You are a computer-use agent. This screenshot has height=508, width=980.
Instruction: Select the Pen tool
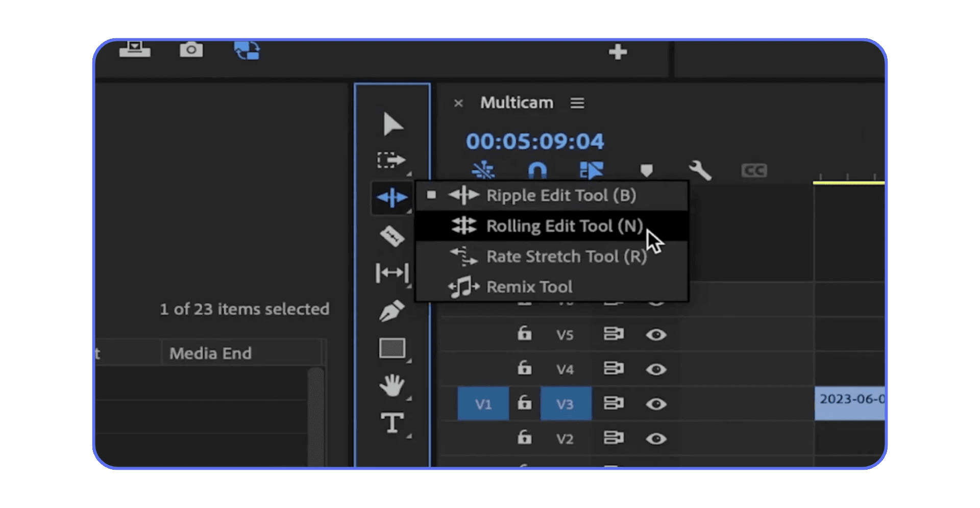tap(392, 310)
